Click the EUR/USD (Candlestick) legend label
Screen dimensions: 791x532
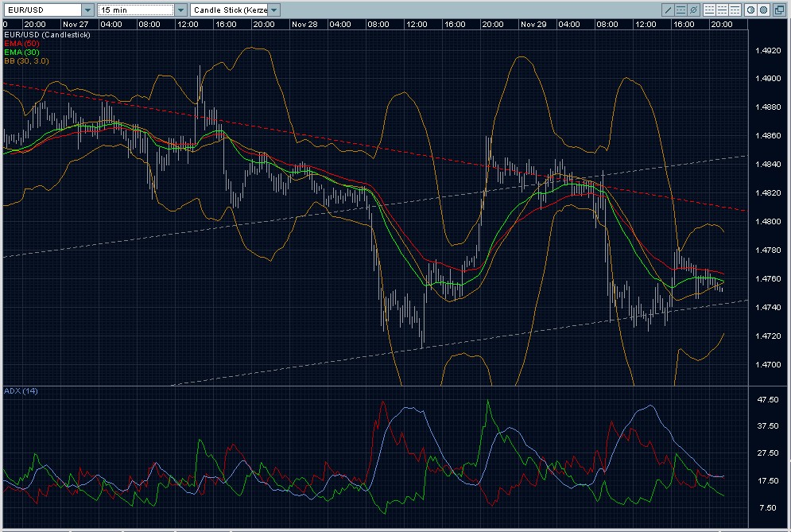pyautogui.click(x=47, y=35)
